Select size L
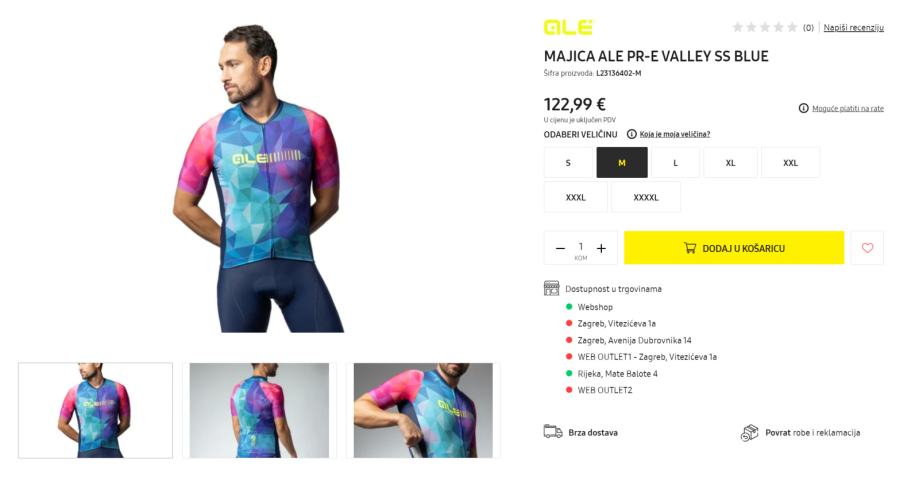Image resolution: width=919 pixels, height=478 pixels. [675, 163]
